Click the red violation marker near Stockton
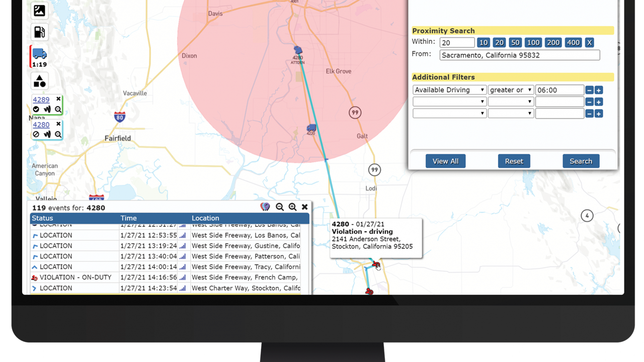Viewport: 644px width, 362px height. click(375, 264)
